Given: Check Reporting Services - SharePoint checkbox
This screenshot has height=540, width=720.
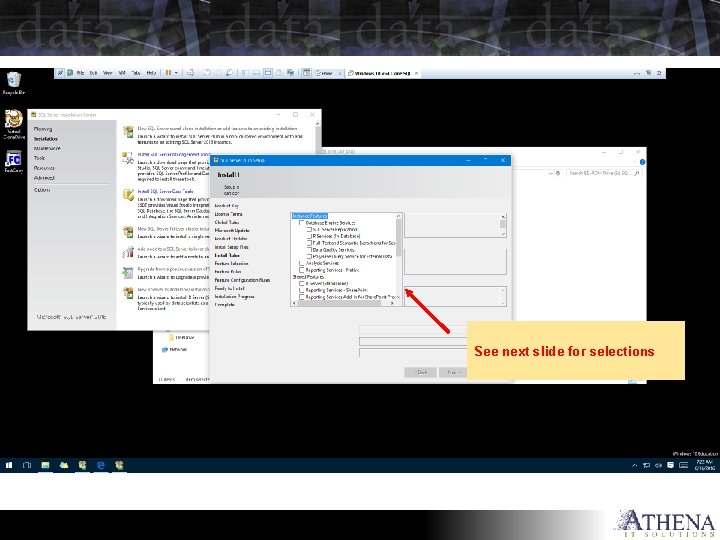Looking at the screenshot, I should click(302, 290).
